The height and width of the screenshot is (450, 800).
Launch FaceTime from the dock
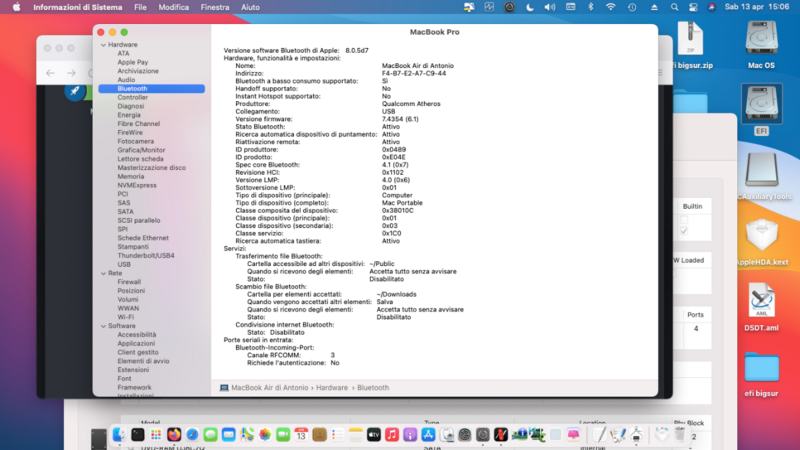283,434
